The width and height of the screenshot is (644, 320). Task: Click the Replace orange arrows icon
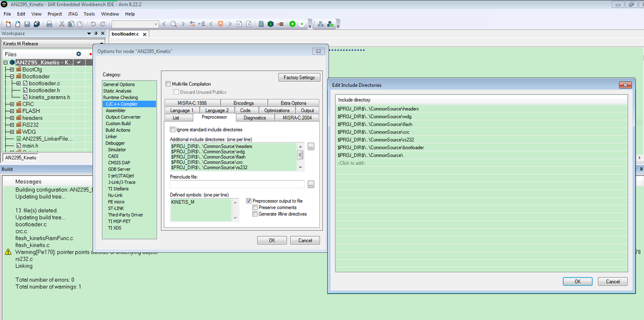pos(192,25)
